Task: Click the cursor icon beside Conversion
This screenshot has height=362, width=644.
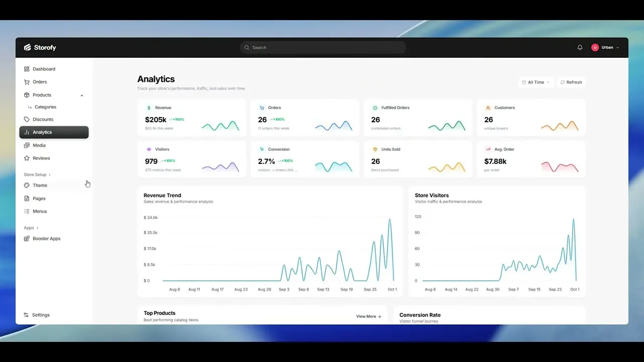Action: 262,149
